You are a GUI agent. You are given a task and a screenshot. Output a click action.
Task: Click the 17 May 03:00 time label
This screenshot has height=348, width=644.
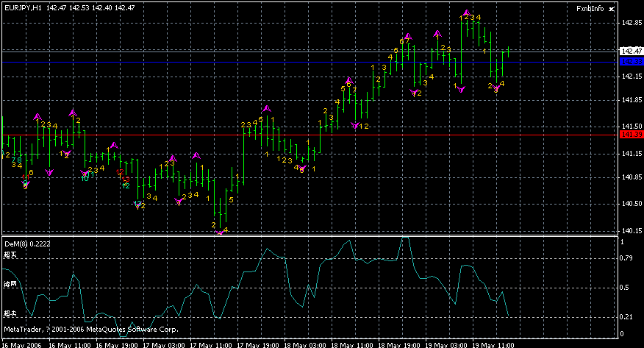(164, 345)
